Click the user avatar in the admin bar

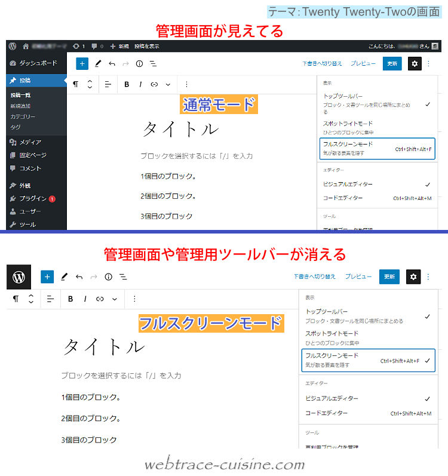point(435,46)
